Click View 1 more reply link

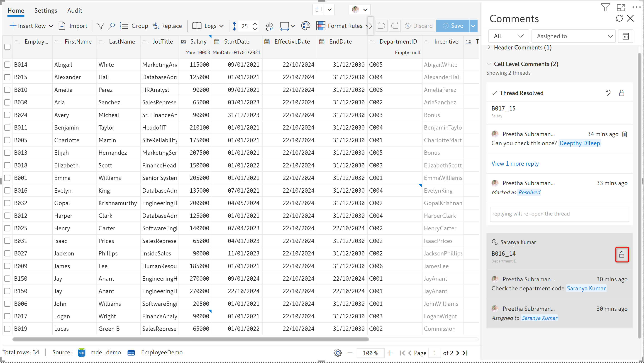click(515, 164)
